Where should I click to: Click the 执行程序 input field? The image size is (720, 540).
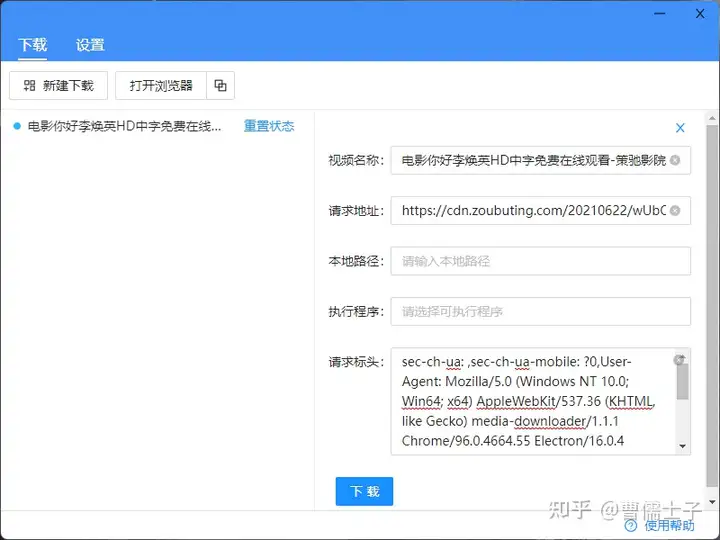(x=540, y=312)
